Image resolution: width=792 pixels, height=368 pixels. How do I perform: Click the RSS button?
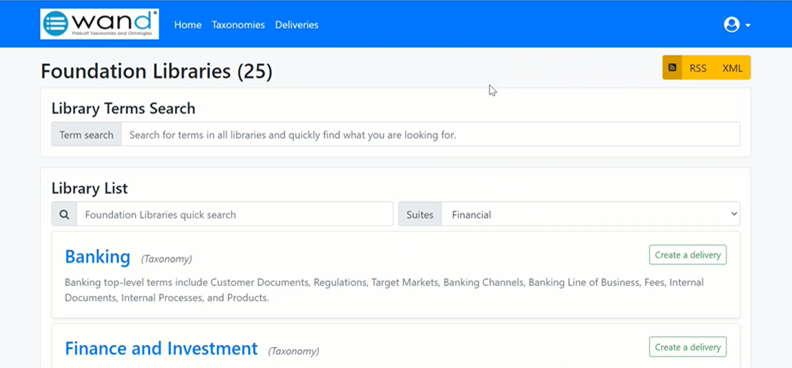pos(698,68)
